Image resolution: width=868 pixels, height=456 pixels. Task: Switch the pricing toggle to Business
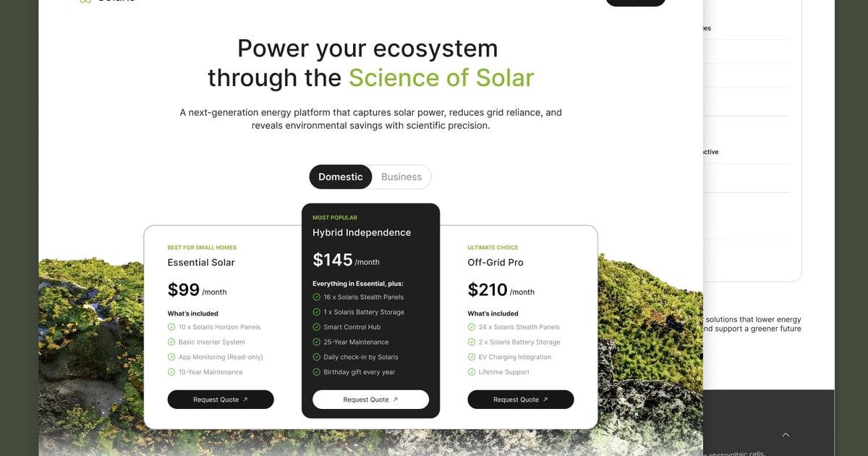401,177
